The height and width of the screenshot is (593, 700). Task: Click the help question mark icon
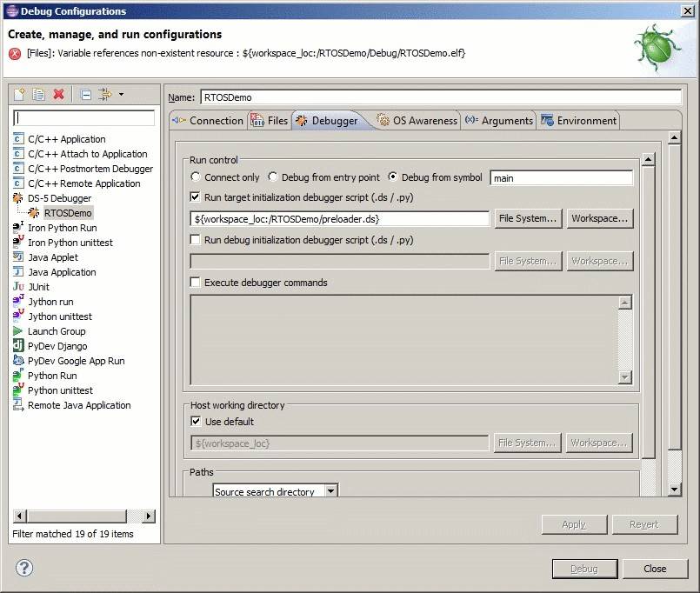(x=24, y=569)
